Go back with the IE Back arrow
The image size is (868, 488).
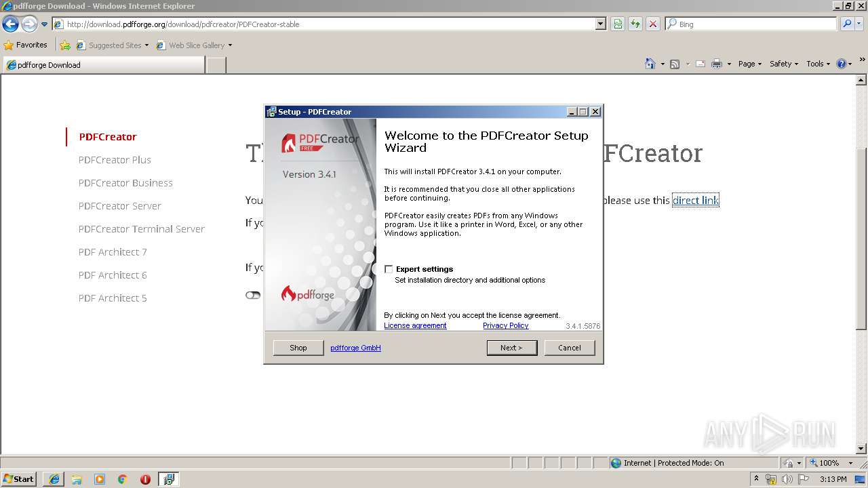coord(10,24)
